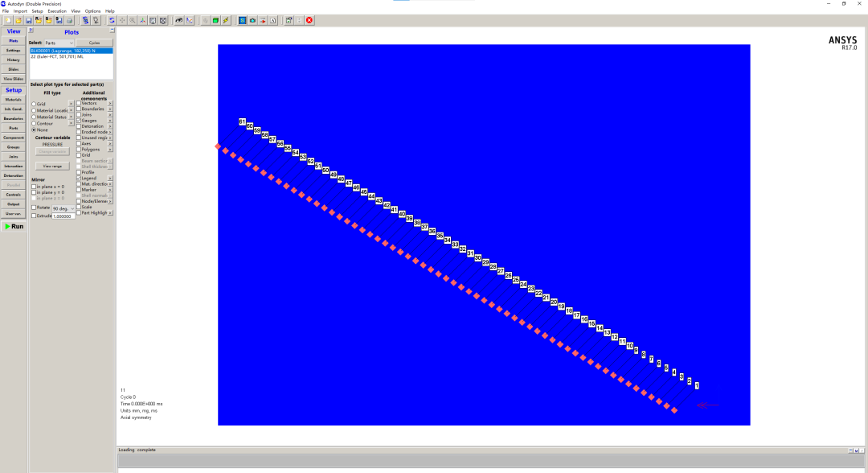Screen dimensions: 868x473
Task: Click gauge label 61 in the viewport
Action: coord(242,121)
